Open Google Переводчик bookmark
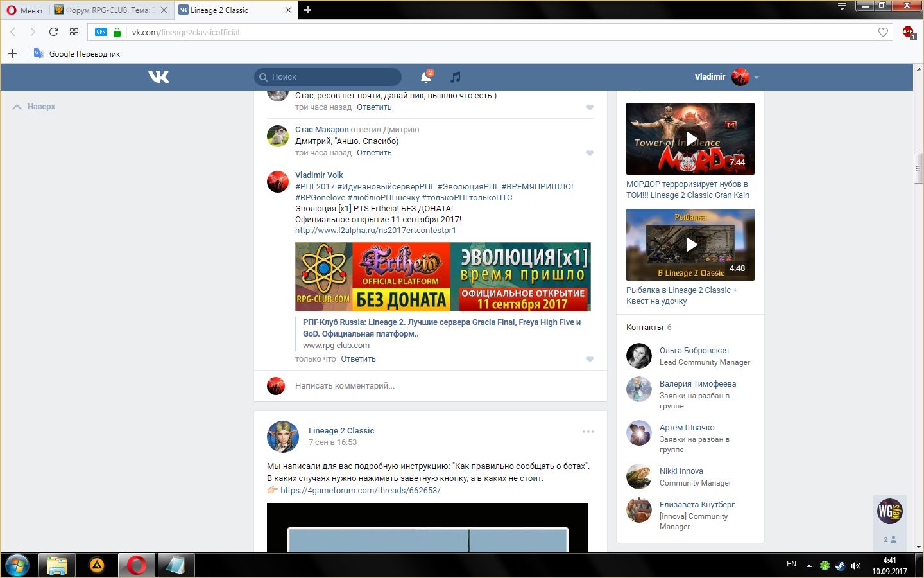This screenshot has height=578, width=924. [x=77, y=54]
